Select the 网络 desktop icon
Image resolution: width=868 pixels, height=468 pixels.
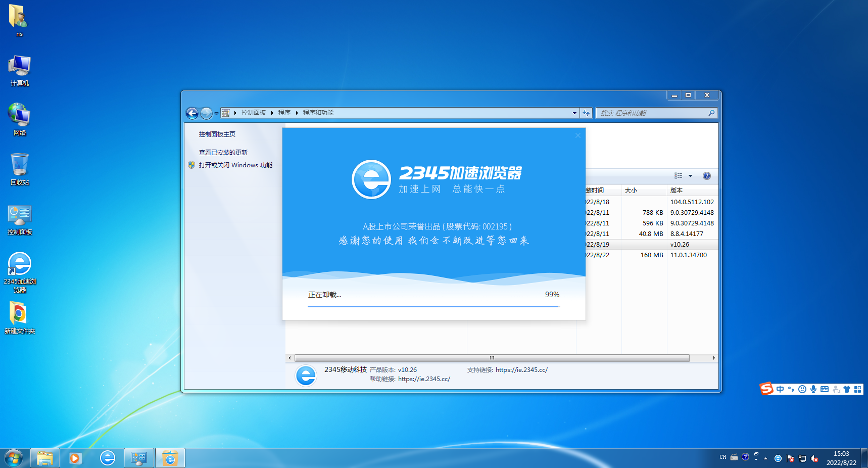coord(19,120)
